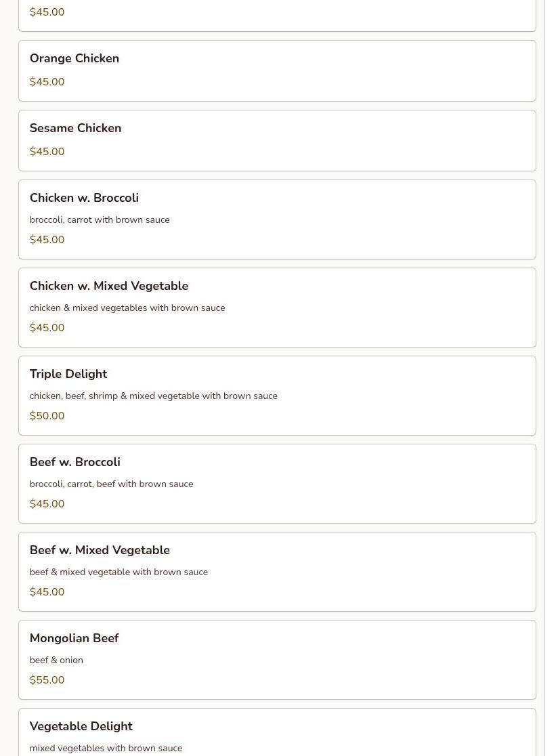This screenshot has width=558, height=756.
Task: Select the Mongolian Beef dish
Action: coord(74,638)
